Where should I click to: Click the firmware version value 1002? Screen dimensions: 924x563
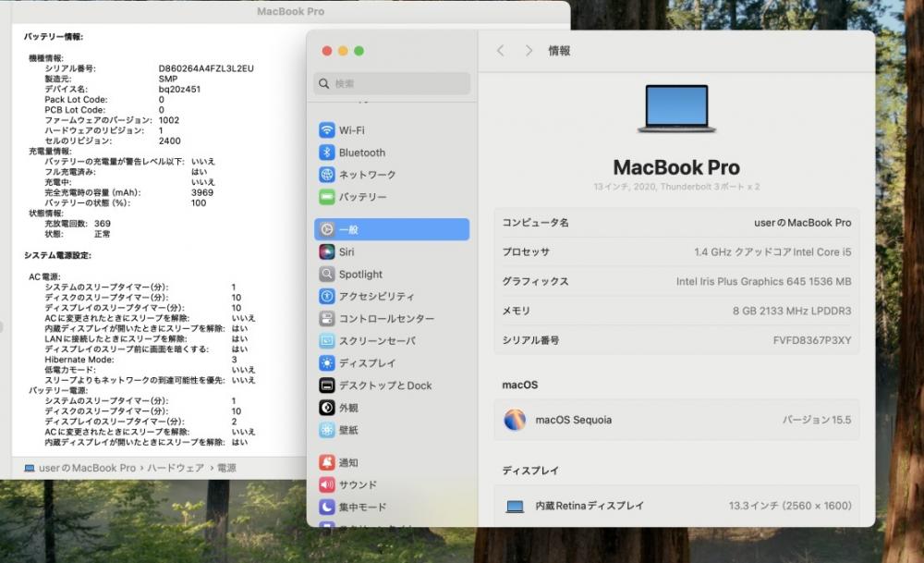[x=169, y=120]
